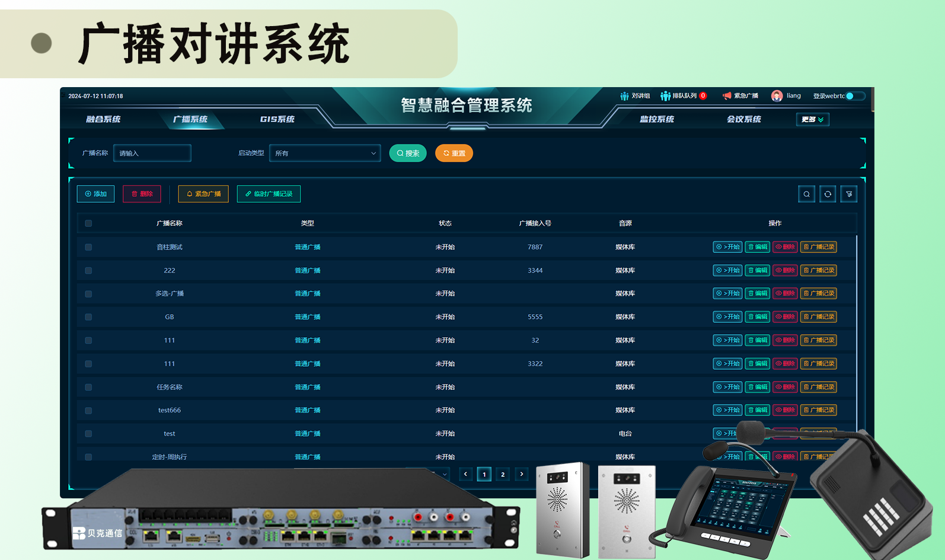The width and height of the screenshot is (945, 560).
Task: Check the 多选-广播 row checkbox
Action: point(88,294)
